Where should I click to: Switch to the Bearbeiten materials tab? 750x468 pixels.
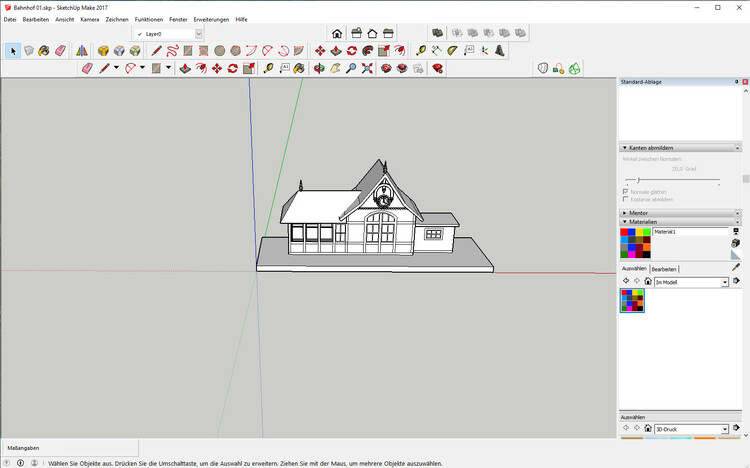664,269
